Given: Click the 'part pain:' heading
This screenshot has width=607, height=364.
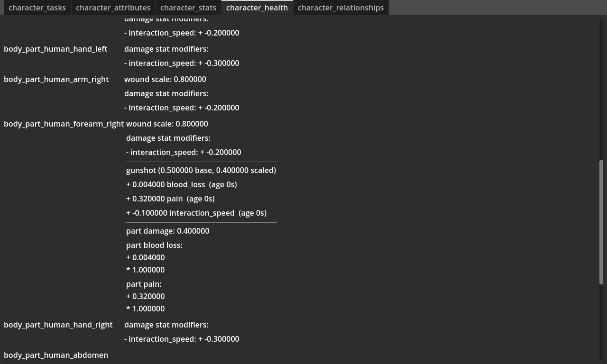Looking at the screenshot, I should pyautogui.click(x=144, y=284).
